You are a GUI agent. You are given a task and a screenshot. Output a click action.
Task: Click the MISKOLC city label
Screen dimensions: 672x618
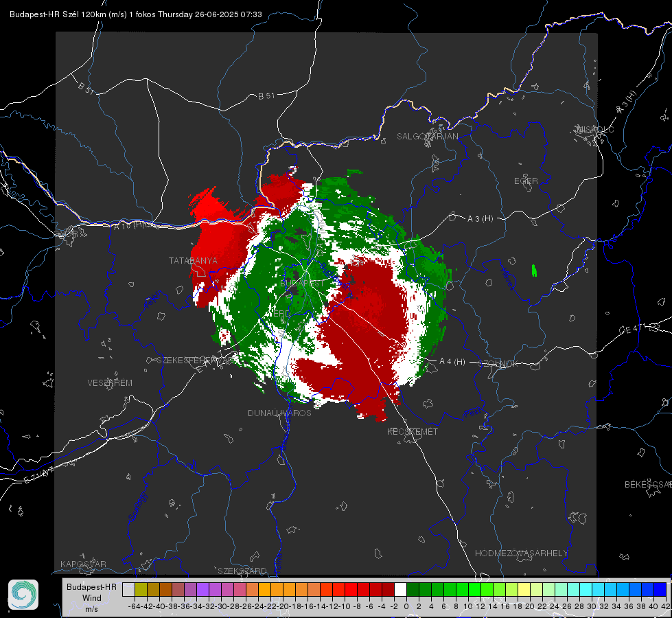point(595,129)
